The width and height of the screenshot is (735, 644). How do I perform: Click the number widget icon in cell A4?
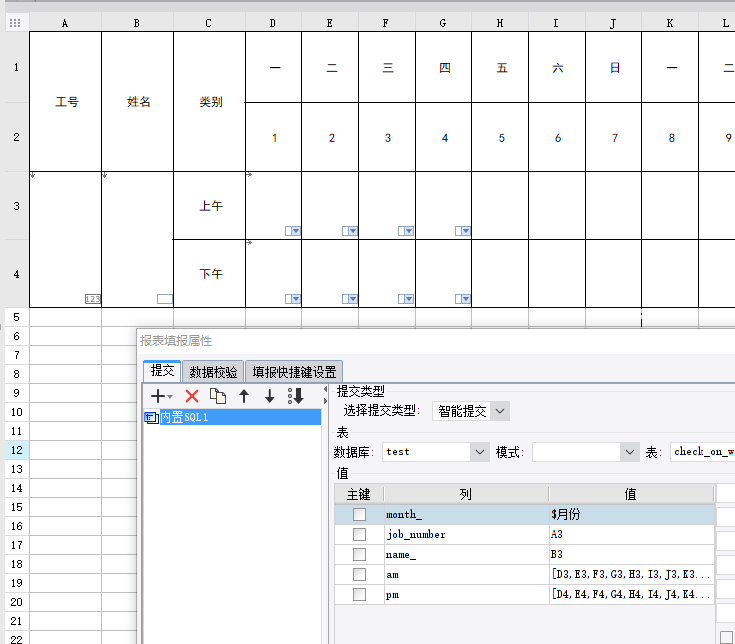(x=93, y=299)
